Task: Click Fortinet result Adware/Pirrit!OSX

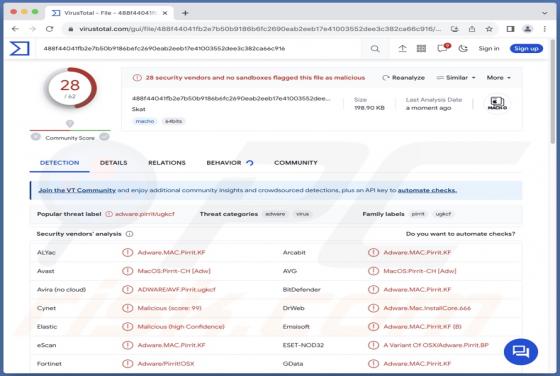Action: tap(166, 364)
